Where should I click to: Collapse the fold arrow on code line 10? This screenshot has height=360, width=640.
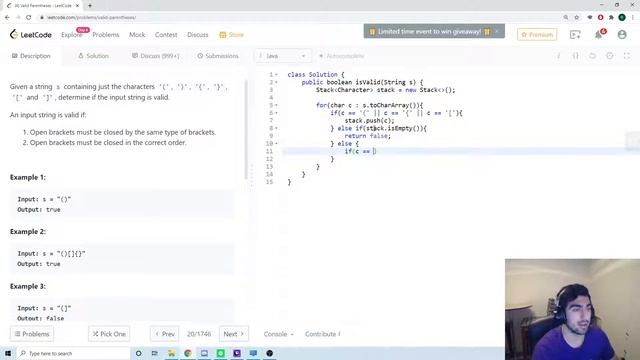click(x=276, y=144)
